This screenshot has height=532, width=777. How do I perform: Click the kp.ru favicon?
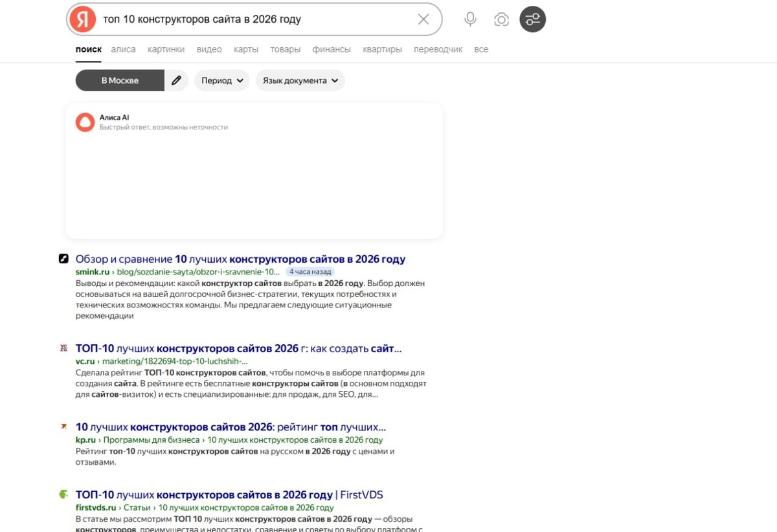pyautogui.click(x=63, y=427)
